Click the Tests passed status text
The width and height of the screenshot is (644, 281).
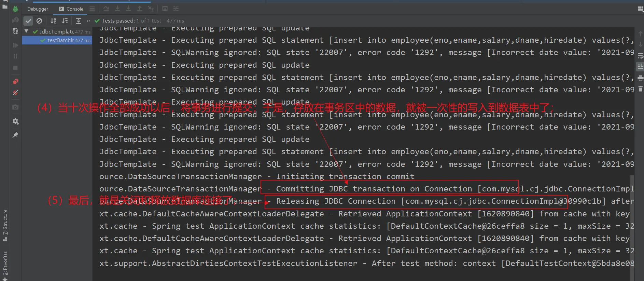click(143, 21)
